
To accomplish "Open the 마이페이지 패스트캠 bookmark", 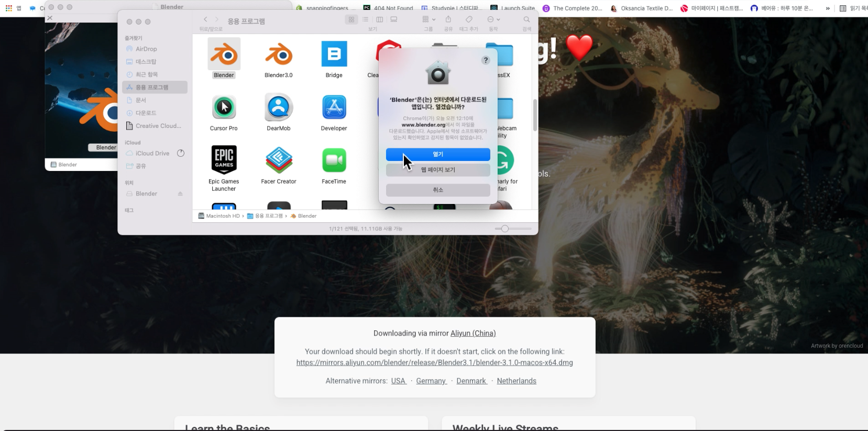I will [x=712, y=8].
